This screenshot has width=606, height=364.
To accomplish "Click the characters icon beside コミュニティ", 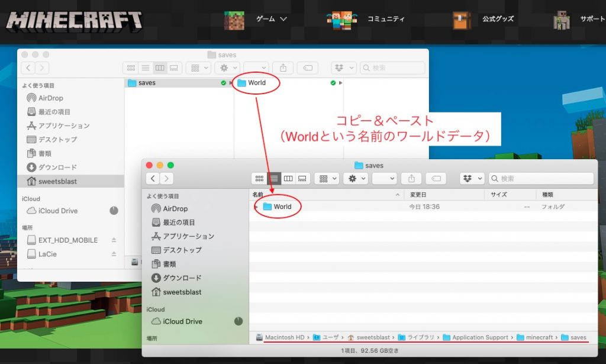I will coord(341,20).
